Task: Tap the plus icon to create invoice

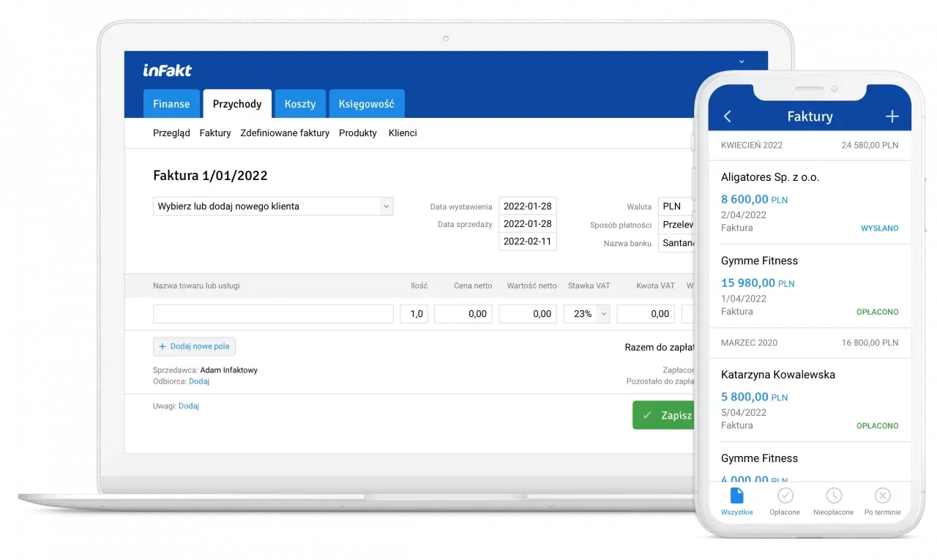Action: pyautogui.click(x=892, y=116)
